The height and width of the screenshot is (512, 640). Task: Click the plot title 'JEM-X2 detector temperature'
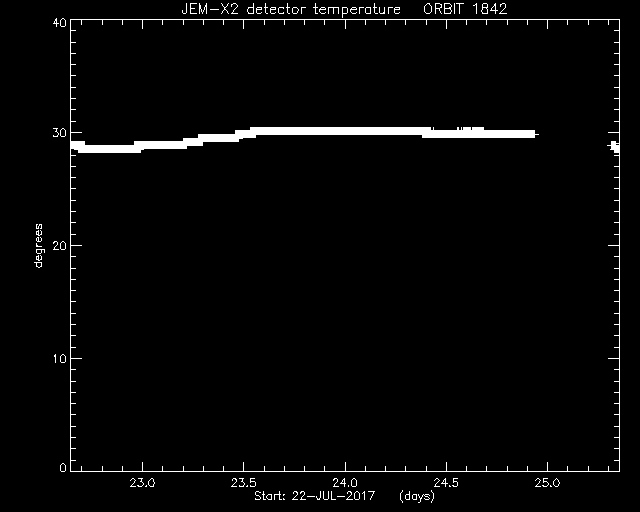pos(291,9)
